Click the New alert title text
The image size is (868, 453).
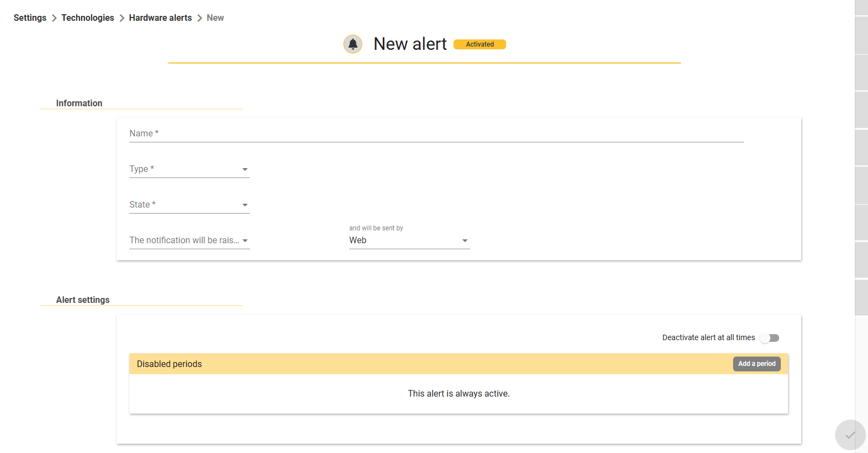pos(410,44)
